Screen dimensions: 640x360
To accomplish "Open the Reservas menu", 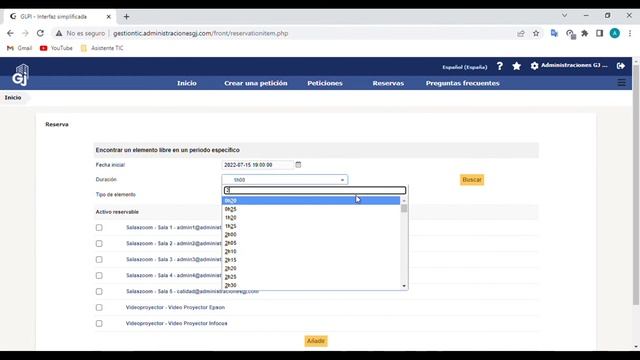I will click(x=388, y=83).
